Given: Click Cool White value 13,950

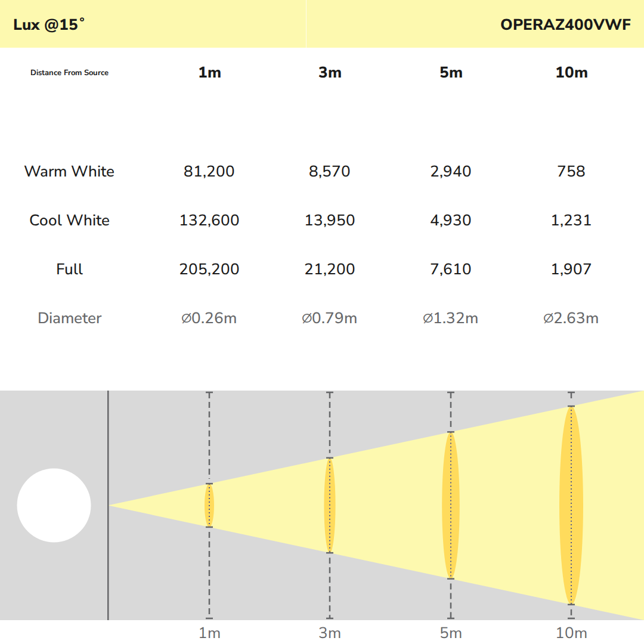Looking at the screenshot, I should coord(329,220).
